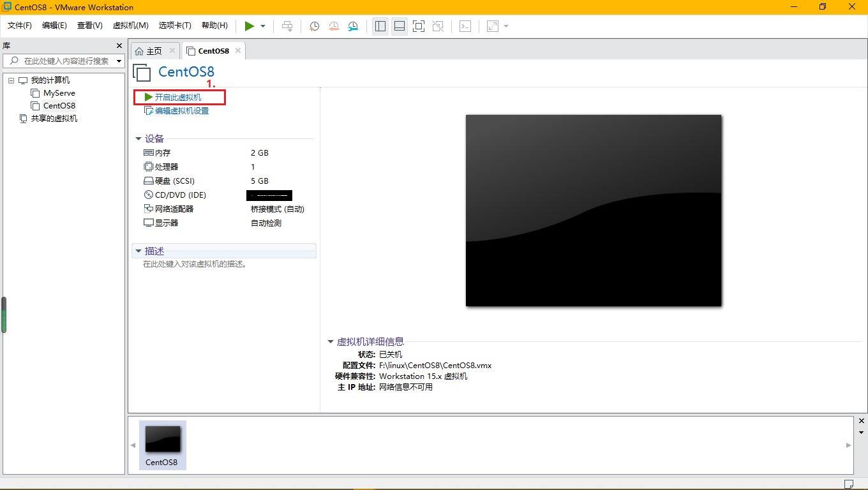The image size is (868, 490).
Task: Click the send Ctrl+Alt+Del toolbar icon
Action: click(287, 26)
